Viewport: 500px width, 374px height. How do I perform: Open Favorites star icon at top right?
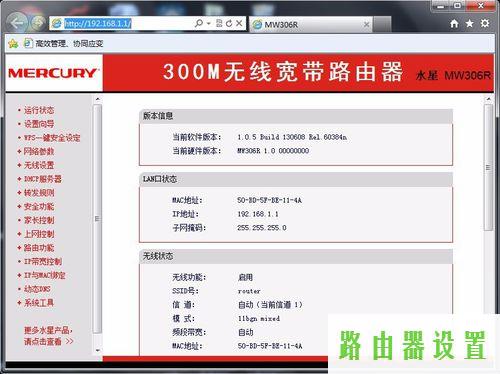[470, 23]
